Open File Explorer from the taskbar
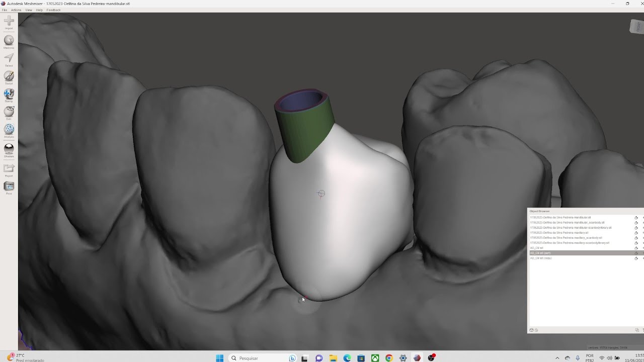Screen dimensions: 644x362 333,358
